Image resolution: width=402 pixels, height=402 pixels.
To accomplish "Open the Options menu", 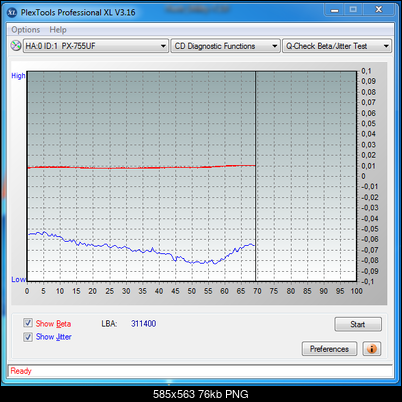I will pyautogui.click(x=26, y=30).
